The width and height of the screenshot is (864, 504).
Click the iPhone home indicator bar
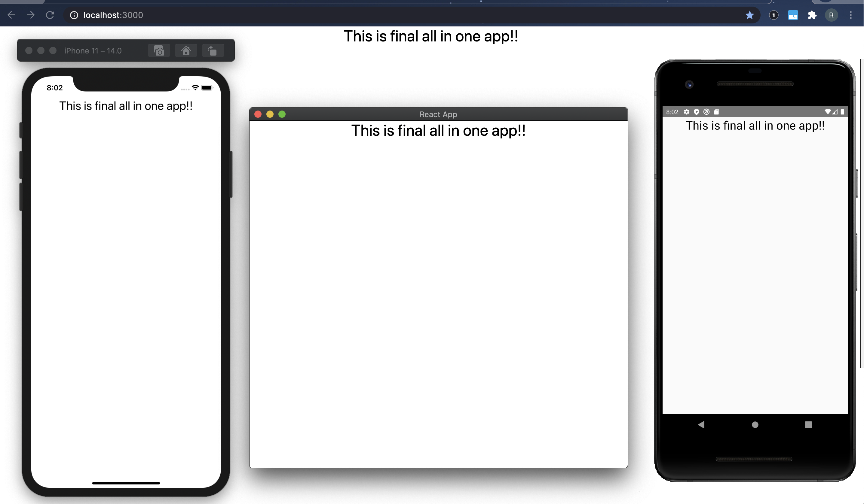click(126, 483)
